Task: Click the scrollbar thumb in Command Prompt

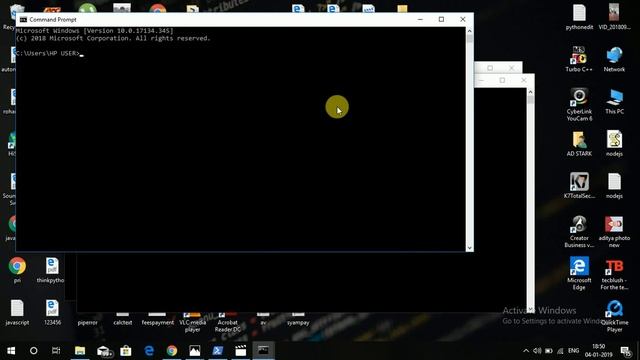Action: (x=469, y=39)
